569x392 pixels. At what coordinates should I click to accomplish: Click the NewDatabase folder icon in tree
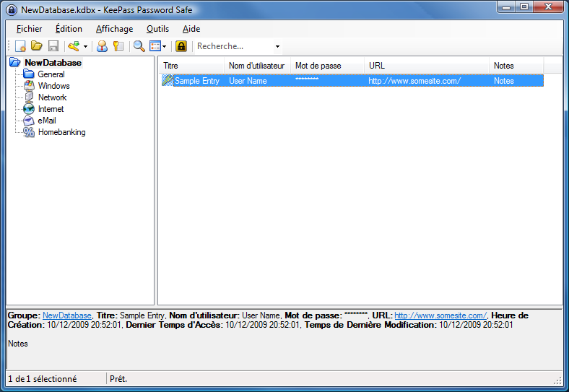click(15, 62)
